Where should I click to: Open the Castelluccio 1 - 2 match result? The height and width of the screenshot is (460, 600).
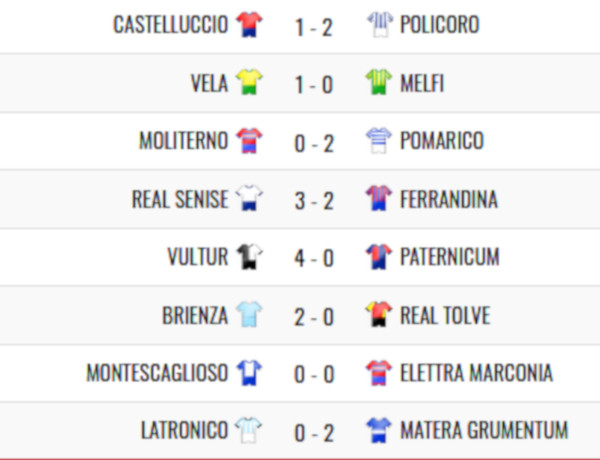point(314,28)
